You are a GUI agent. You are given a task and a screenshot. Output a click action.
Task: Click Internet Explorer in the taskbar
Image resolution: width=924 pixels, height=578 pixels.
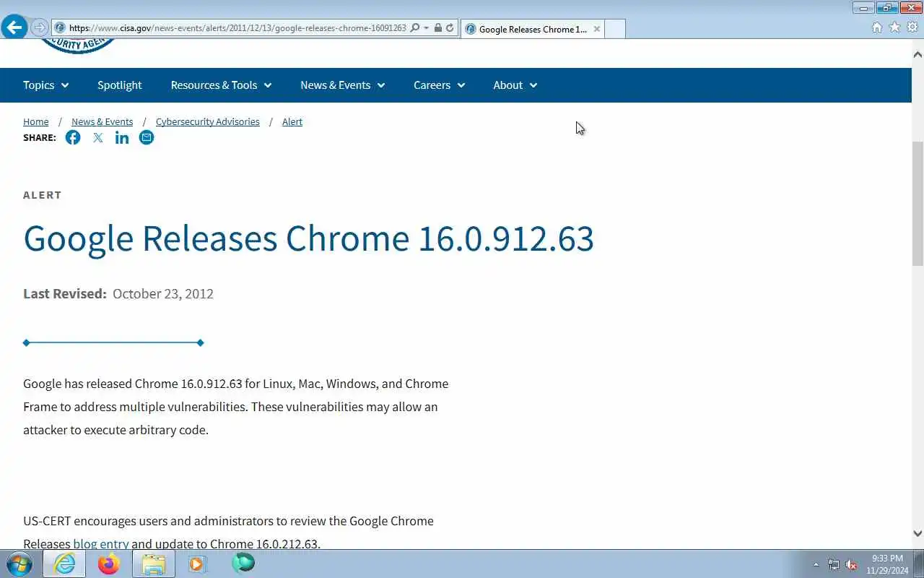[64, 564]
